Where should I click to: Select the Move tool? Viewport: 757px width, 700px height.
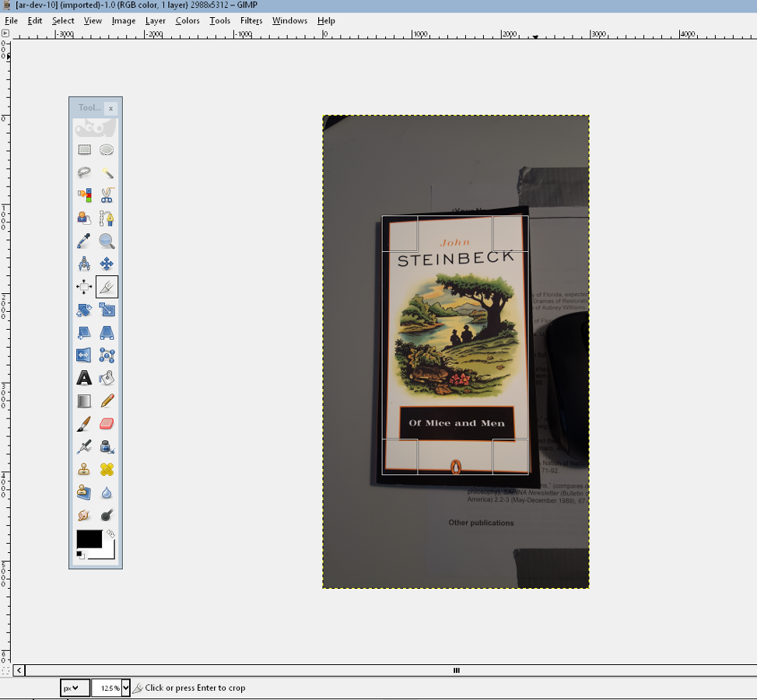(106, 263)
